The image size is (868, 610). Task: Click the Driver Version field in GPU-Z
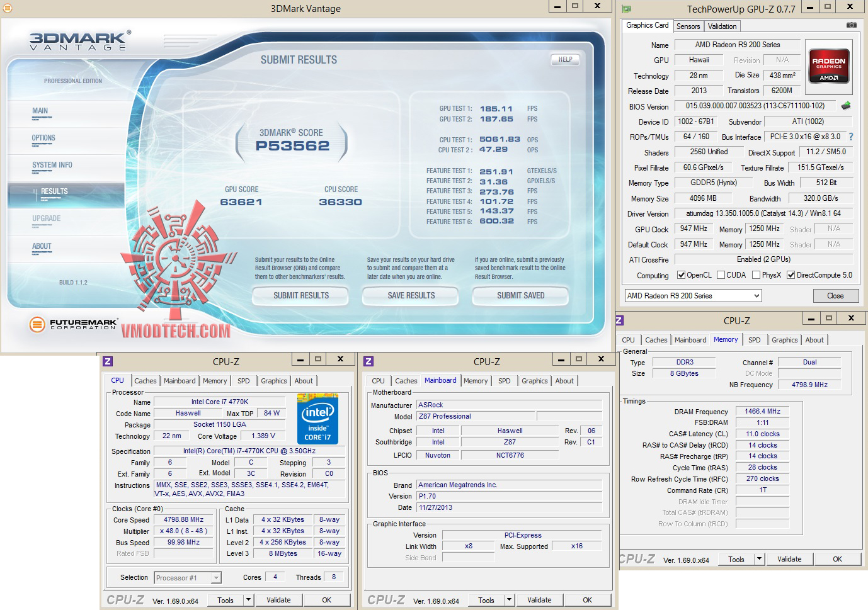763,213
